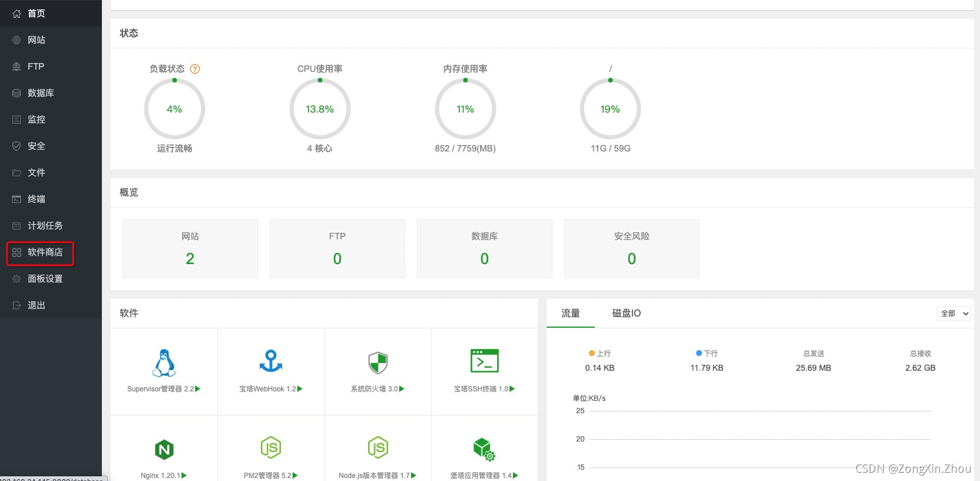
Task: Click the 负载状态 4% gauge
Action: coord(174,109)
